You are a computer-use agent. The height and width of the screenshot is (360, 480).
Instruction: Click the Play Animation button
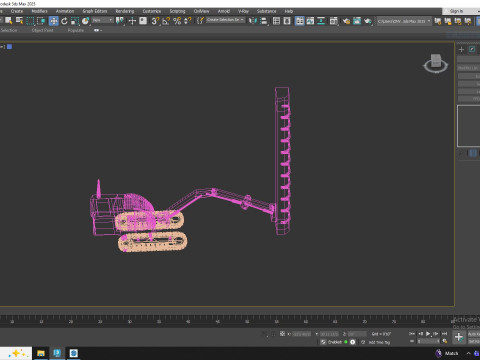point(428,334)
